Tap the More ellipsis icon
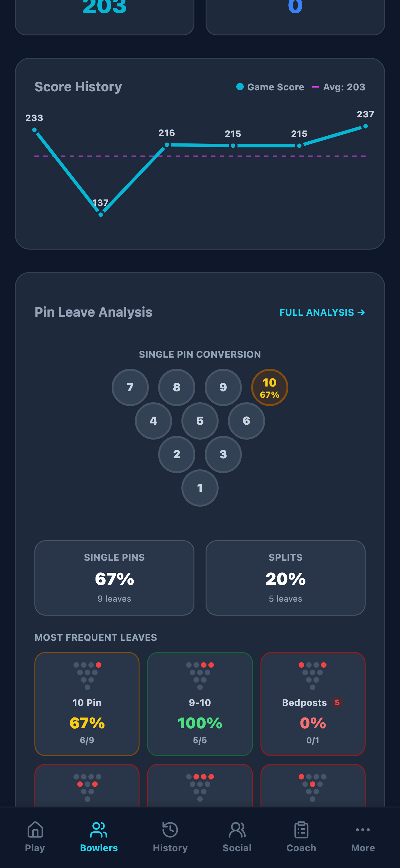 pos(363,830)
